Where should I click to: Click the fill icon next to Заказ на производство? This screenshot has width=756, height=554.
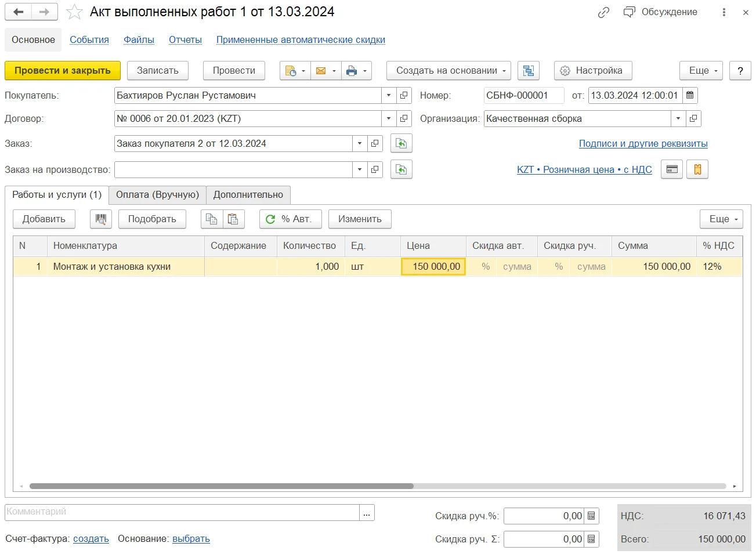[x=401, y=169]
